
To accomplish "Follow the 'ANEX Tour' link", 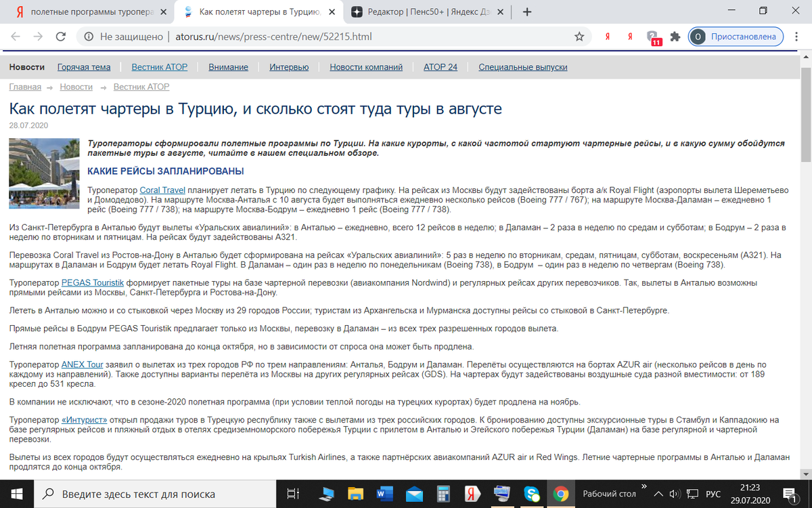I will pyautogui.click(x=82, y=364).
